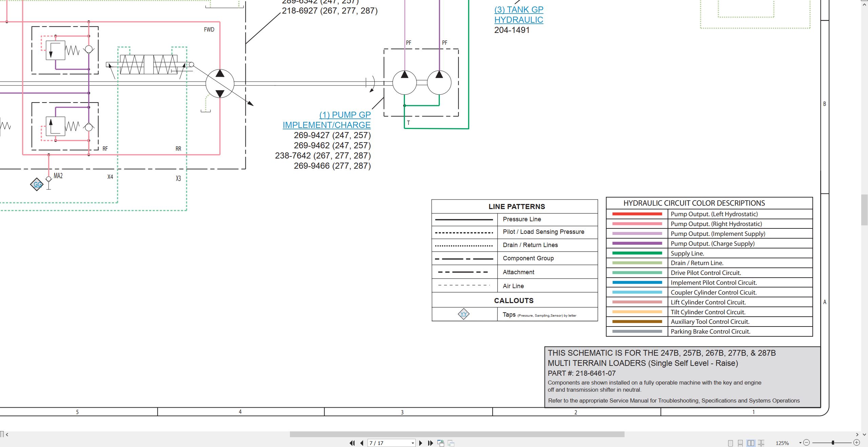Click the vertical scroll down arrow

click(x=864, y=434)
